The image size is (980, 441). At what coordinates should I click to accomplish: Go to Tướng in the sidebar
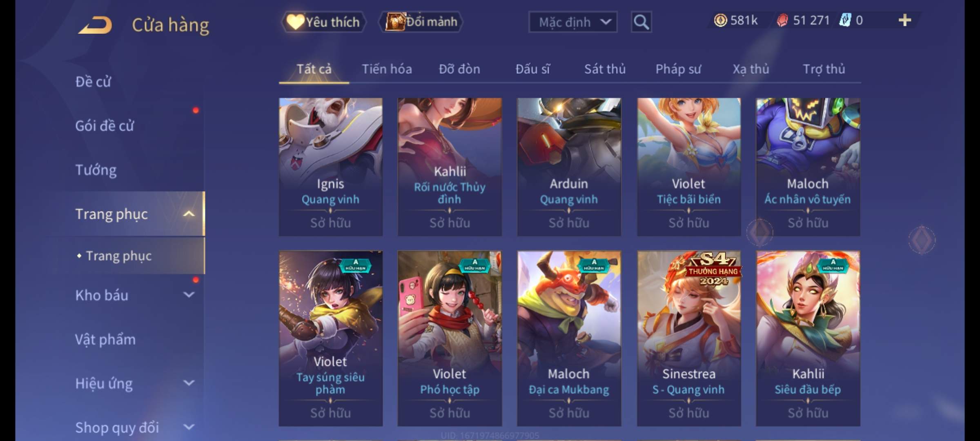point(96,170)
